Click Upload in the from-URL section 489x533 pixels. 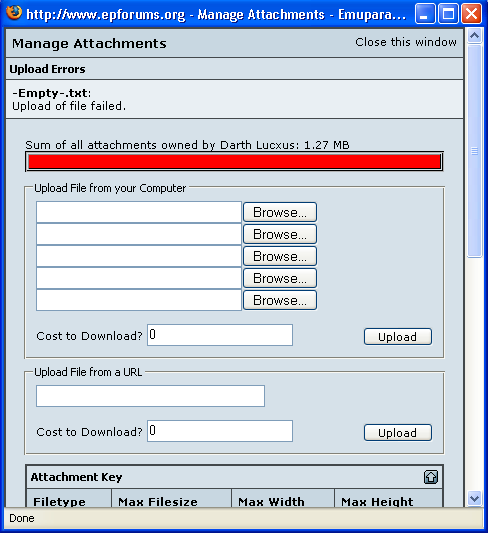(398, 432)
